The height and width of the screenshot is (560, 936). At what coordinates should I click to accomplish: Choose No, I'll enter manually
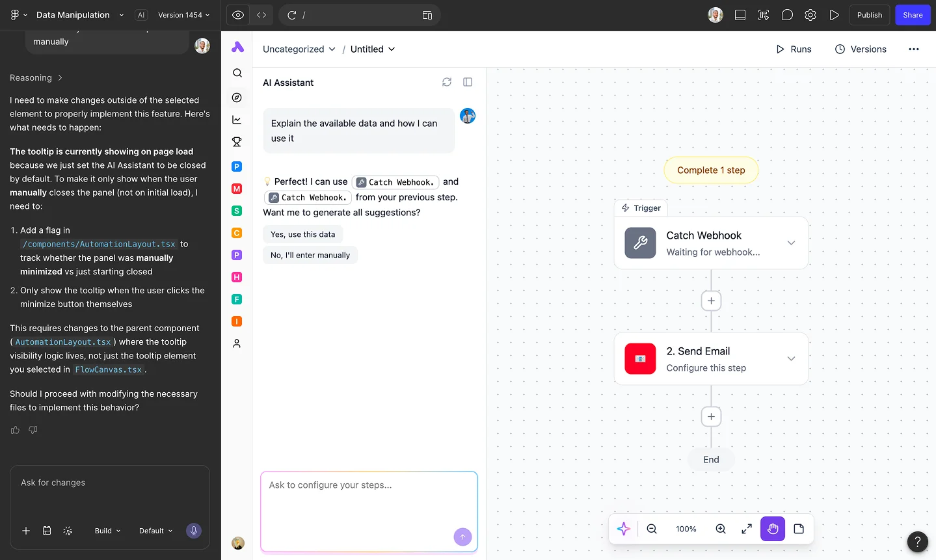(310, 255)
